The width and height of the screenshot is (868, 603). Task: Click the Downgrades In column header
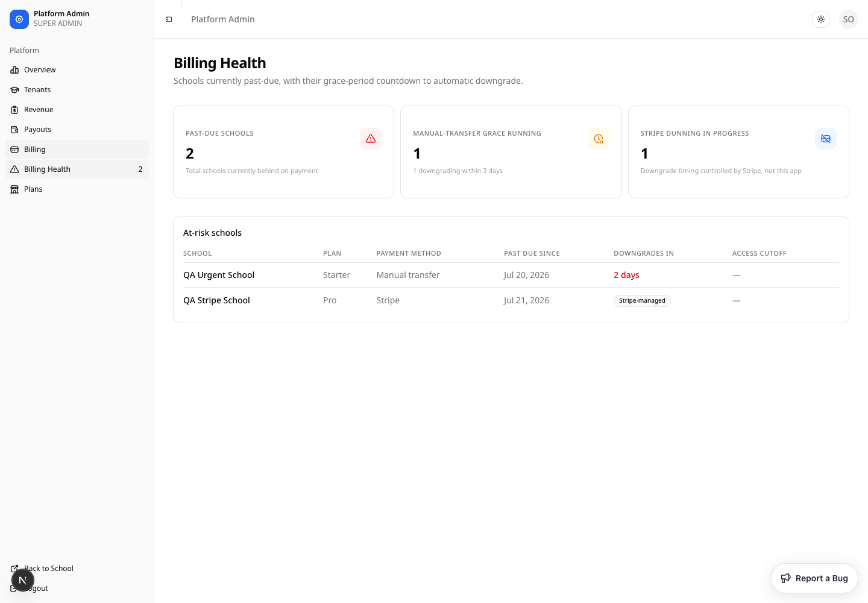point(644,253)
